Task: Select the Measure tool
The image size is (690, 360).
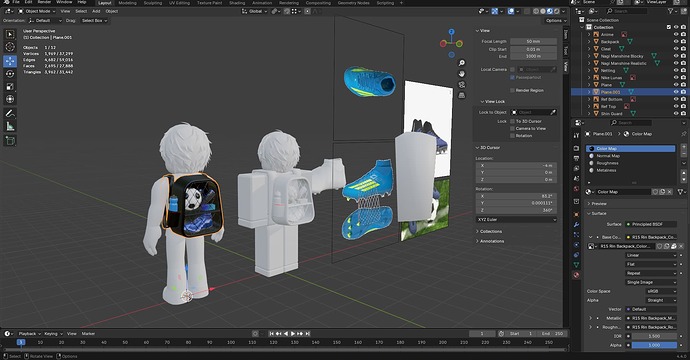Action: click(x=10, y=127)
